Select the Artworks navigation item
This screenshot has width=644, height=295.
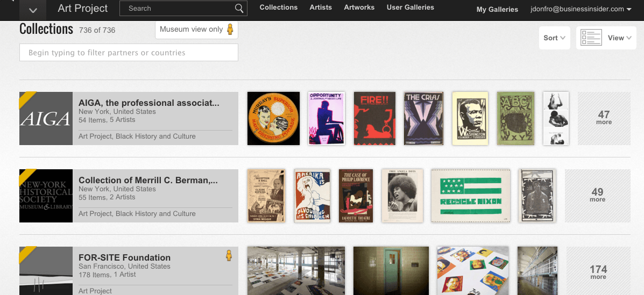359,8
